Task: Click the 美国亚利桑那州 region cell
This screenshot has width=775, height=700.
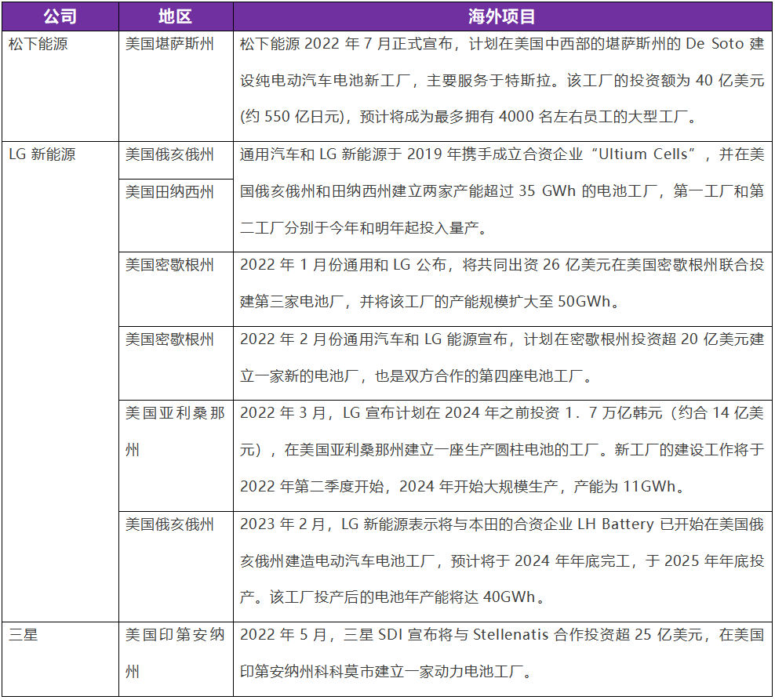Action: 176,455
